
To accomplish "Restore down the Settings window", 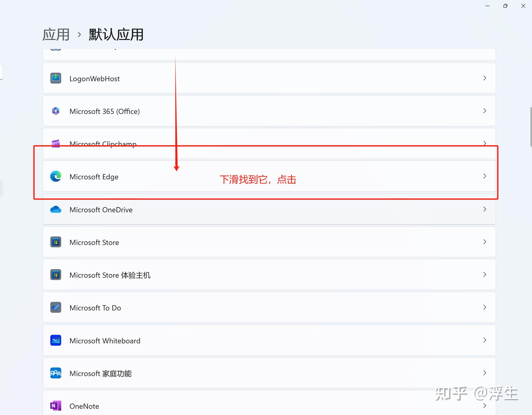I will point(505,6).
